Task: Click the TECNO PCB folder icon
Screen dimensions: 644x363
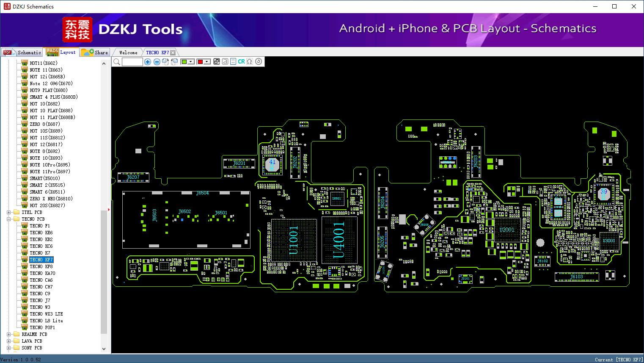Action: pos(17,219)
